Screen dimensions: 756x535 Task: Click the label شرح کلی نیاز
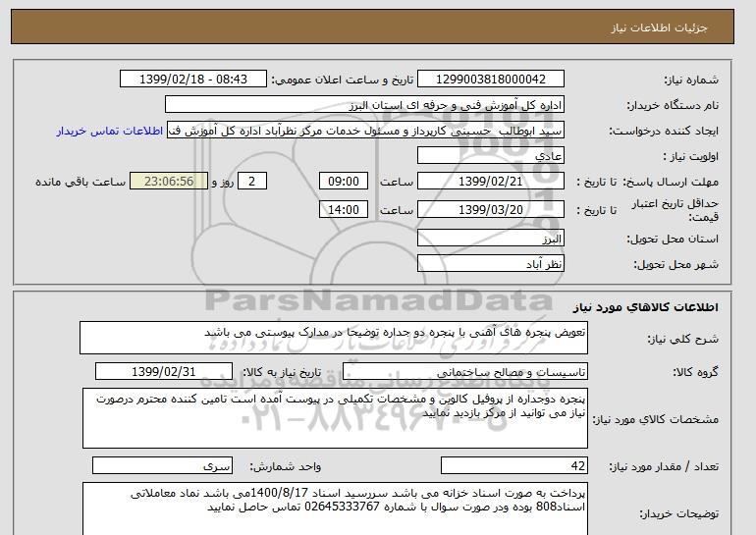click(682, 339)
